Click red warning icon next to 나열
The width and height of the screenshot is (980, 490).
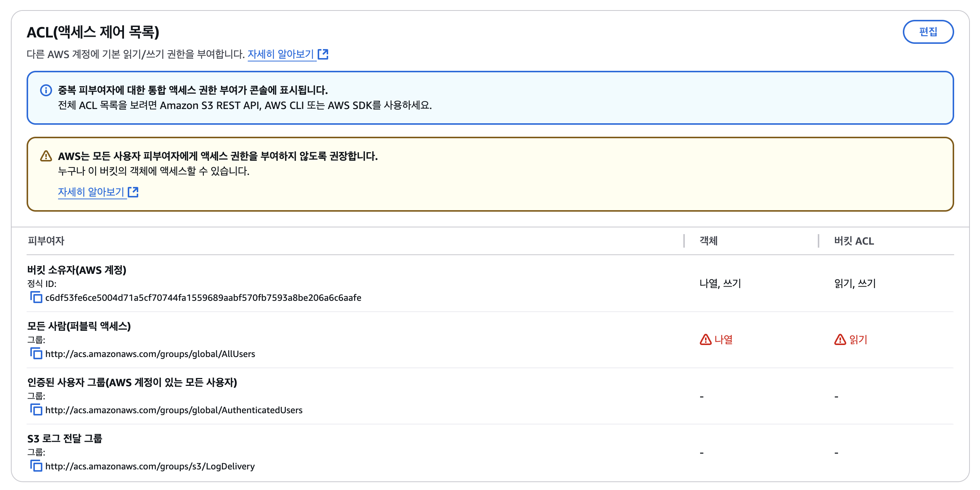click(705, 339)
